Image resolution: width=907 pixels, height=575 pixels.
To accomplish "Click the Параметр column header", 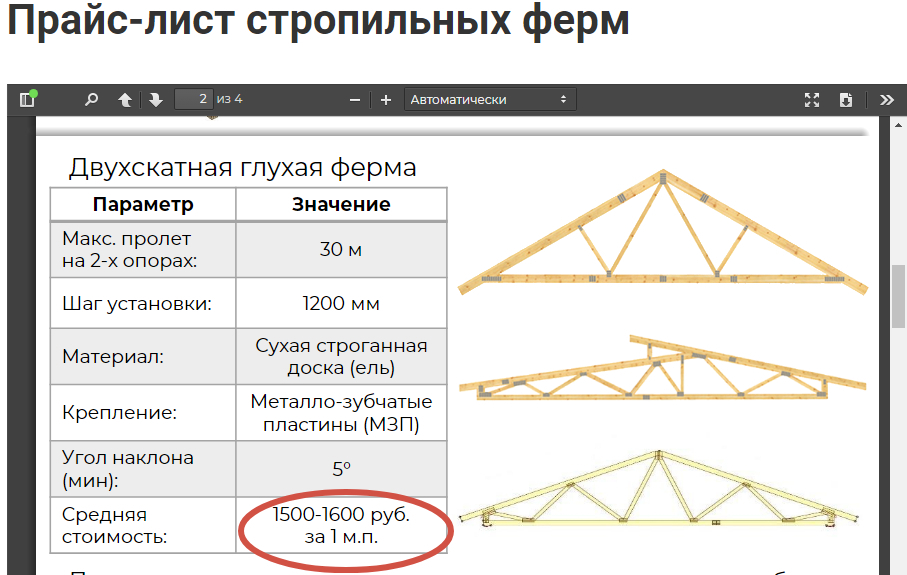I will 143,204.
